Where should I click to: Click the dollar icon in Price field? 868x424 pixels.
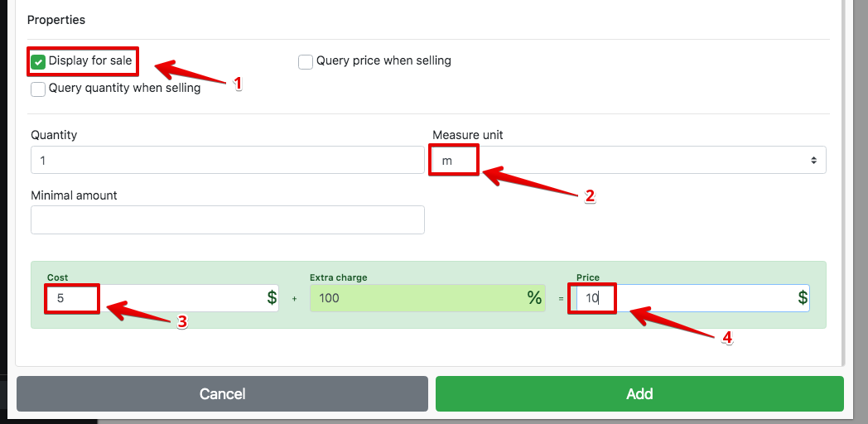pos(803,298)
